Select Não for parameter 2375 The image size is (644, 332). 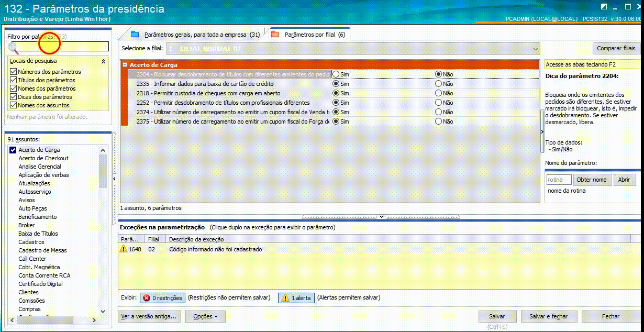click(x=438, y=121)
